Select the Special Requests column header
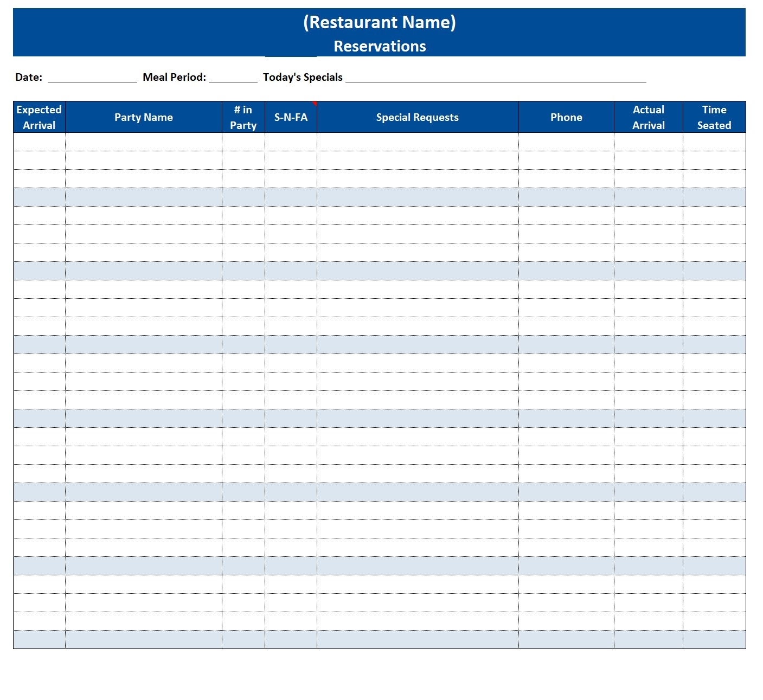Image resolution: width=763 pixels, height=700 pixels. point(418,117)
